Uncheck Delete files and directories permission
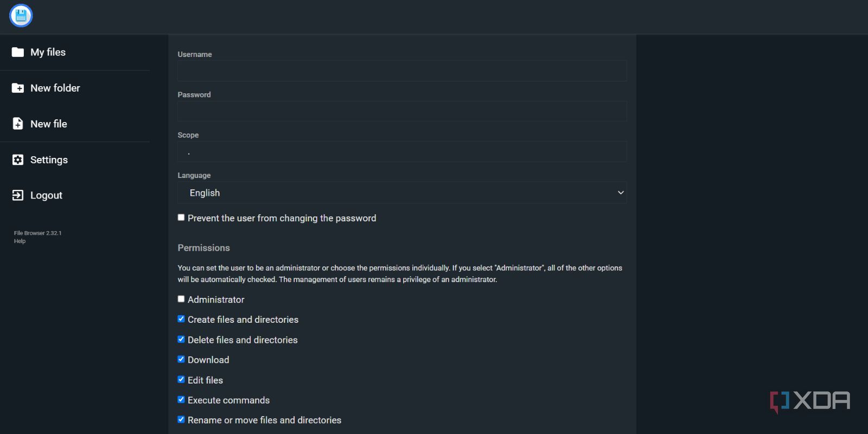 point(181,339)
